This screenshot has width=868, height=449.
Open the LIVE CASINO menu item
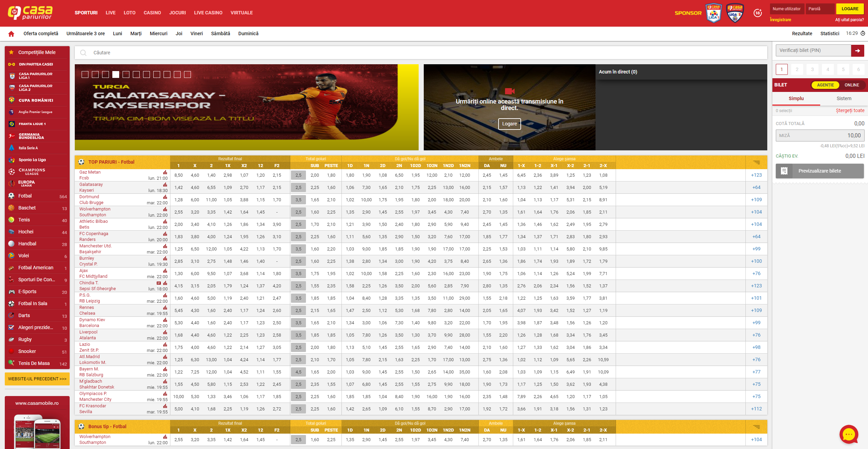tap(208, 13)
